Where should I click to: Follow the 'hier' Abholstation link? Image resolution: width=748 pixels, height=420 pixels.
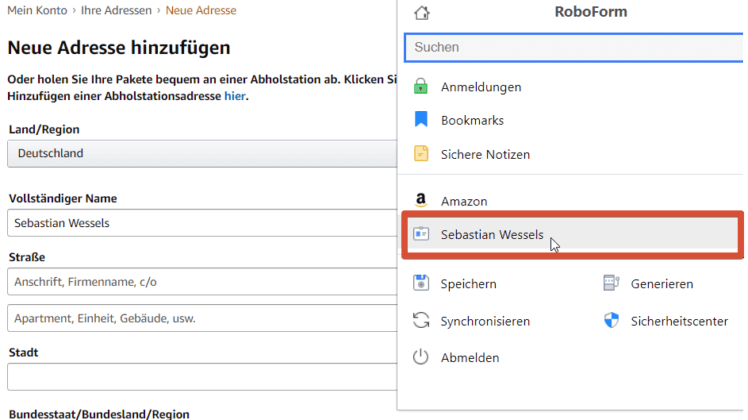235,96
